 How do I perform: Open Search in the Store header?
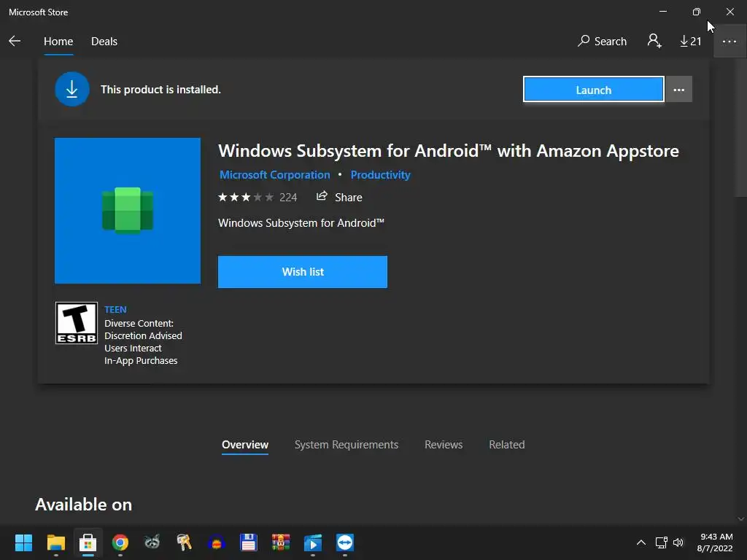(602, 42)
